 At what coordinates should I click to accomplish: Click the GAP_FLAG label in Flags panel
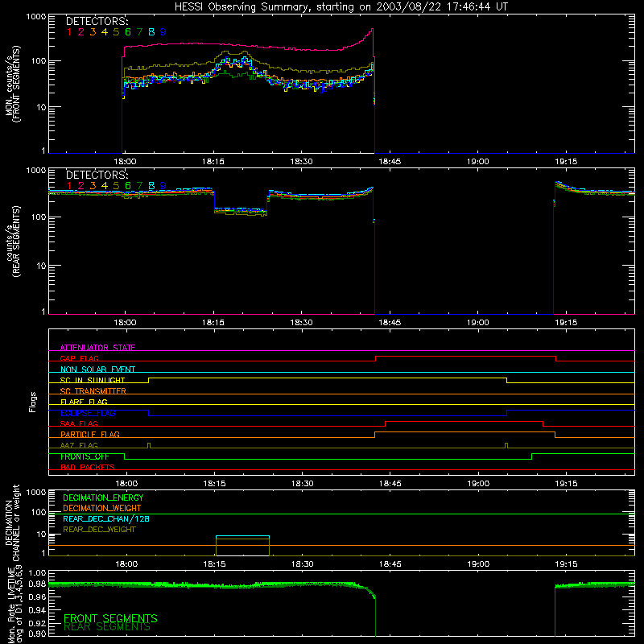click(79, 358)
